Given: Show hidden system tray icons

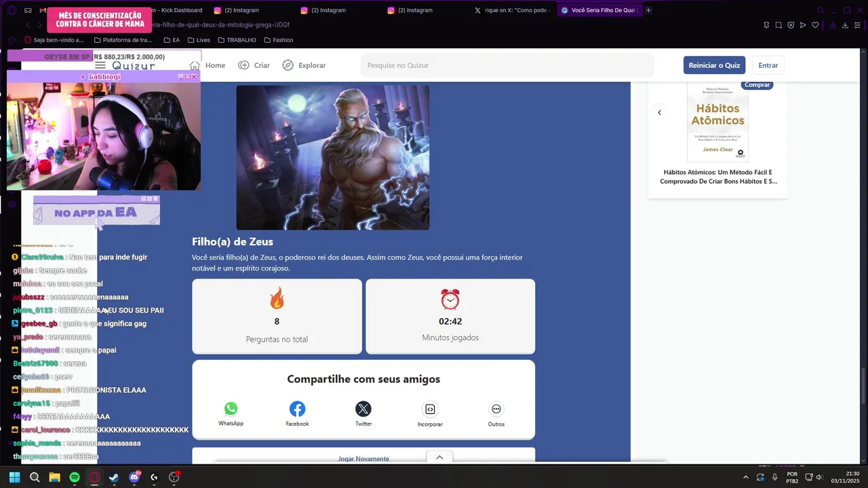Looking at the screenshot, I should click(x=746, y=477).
